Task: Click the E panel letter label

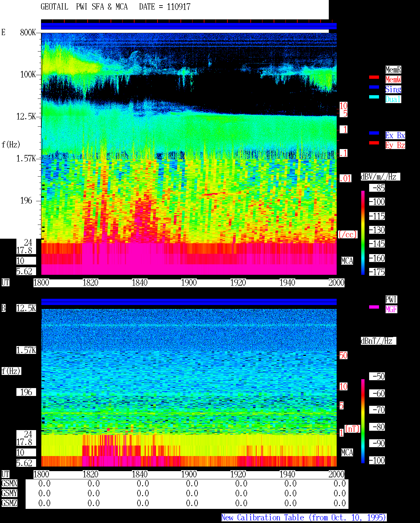Action: click(3, 32)
